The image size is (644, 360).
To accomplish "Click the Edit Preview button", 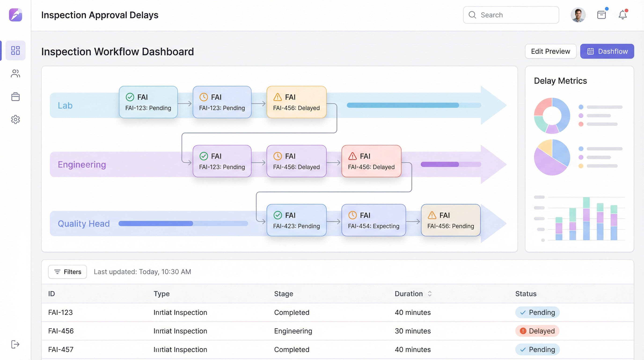I will pos(550,51).
